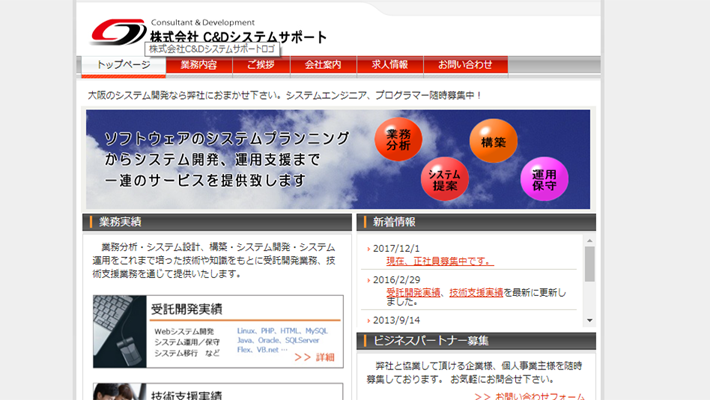Click the 構築 orange ball

(x=494, y=141)
